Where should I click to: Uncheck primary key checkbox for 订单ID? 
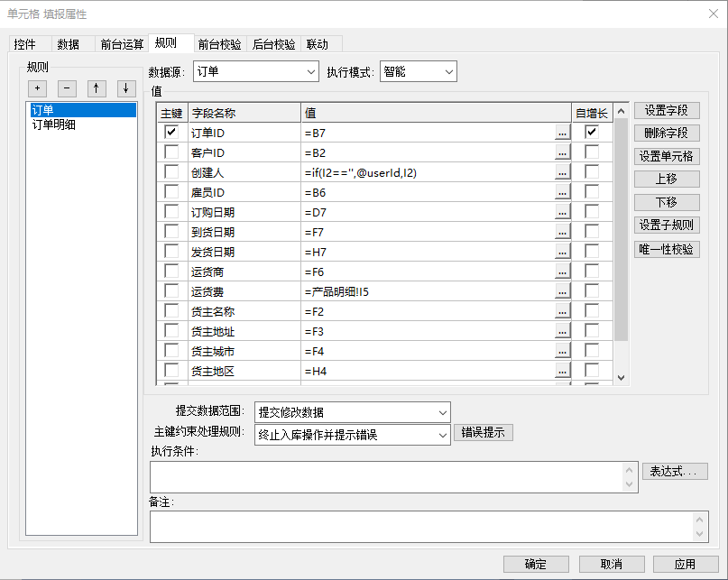coord(171,133)
